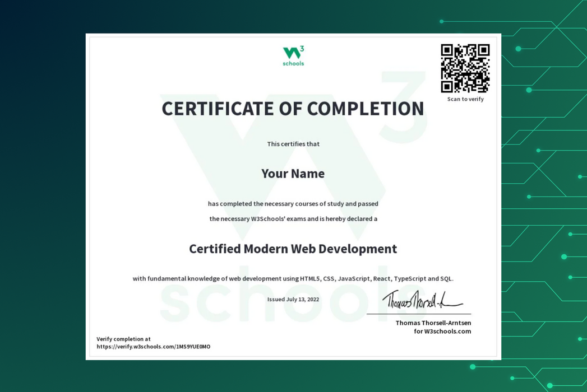Click the 'Scan to verify' label under QR code
The height and width of the screenshot is (392, 587).
tap(465, 99)
